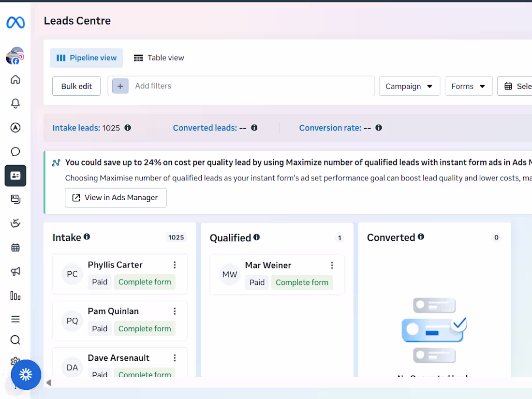Open the Ads megaphone icon
Image resolution: width=532 pixels, height=399 pixels.
[15, 271]
